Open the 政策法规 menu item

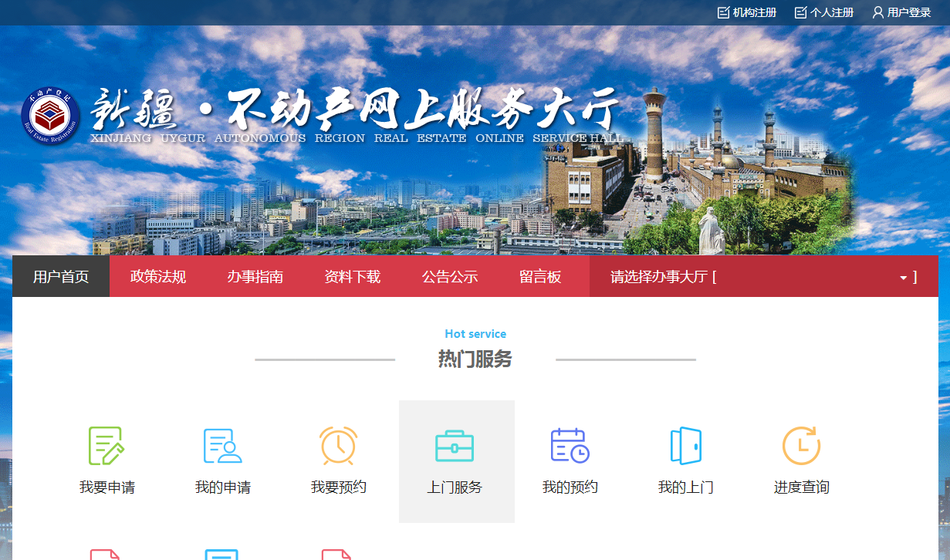pyautogui.click(x=158, y=276)
